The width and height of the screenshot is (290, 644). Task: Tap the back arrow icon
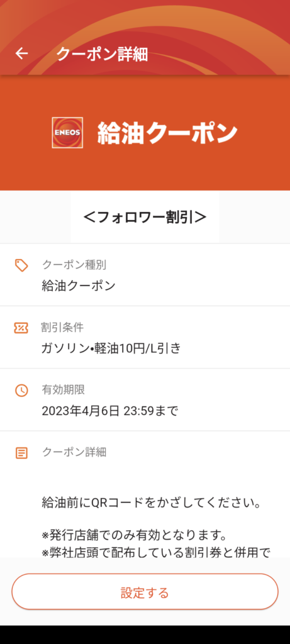pyautogui.click(x=21, y=53)
